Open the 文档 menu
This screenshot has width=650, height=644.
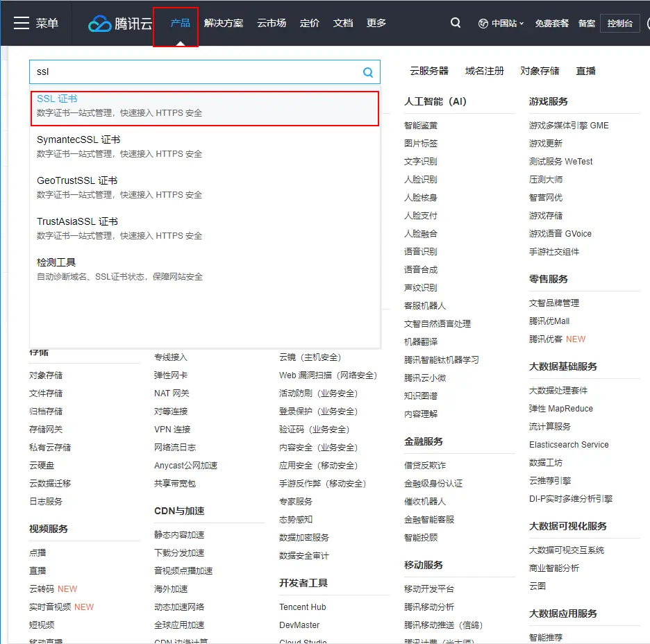(x=343, y=23)
